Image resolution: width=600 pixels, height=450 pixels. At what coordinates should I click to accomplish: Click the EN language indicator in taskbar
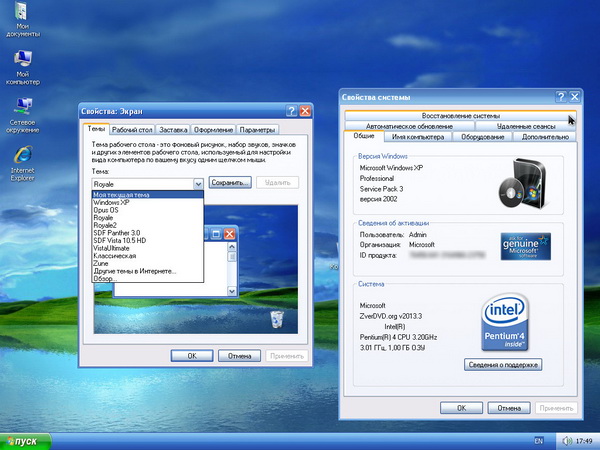tap(539, 441)
